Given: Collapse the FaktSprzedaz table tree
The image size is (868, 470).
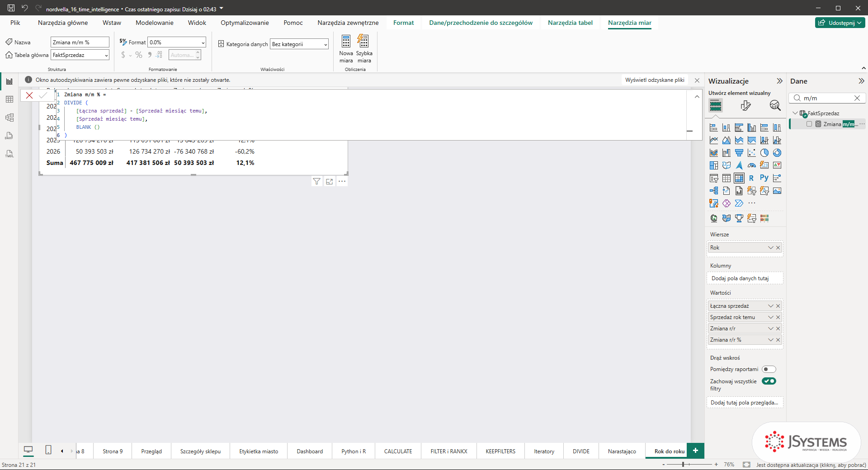Looking at the screenshot, I should 795,113.
